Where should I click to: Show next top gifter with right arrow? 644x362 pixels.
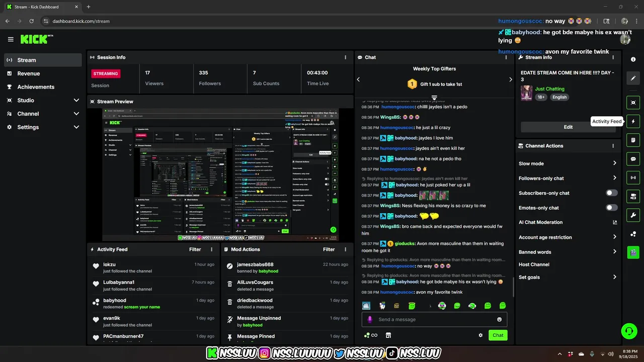click(x=510, y=79)
